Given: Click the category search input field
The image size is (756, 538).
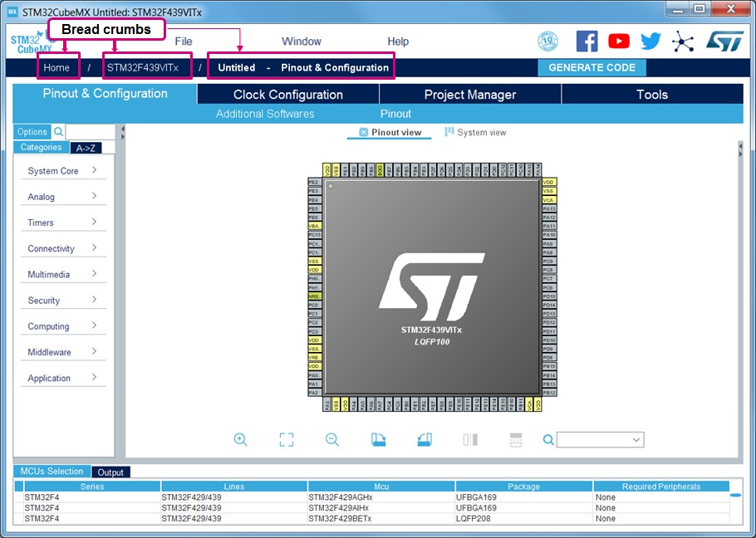Looking at the screenshot, I should [x=91, y=131].
